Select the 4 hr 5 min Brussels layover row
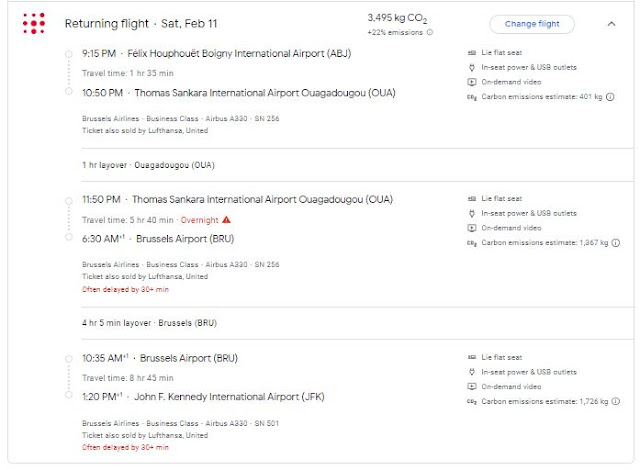This screenshot has height=470, width=640. click(x=148, y=323)
